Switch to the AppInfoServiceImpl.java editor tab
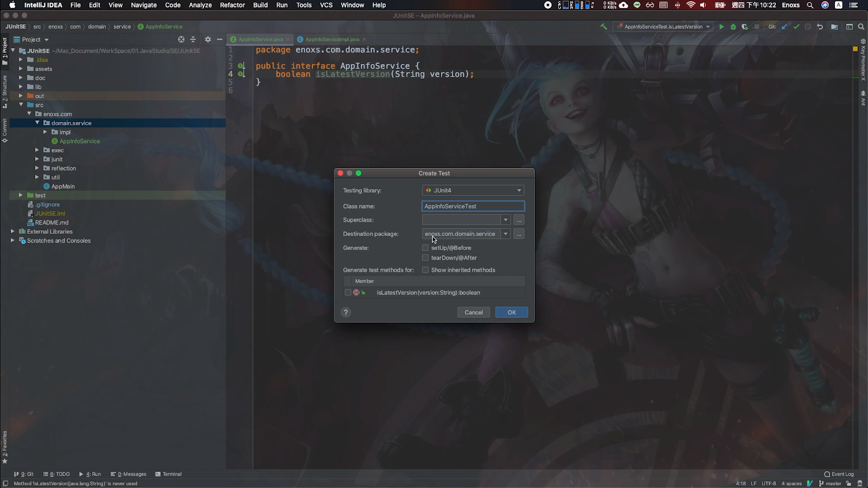The image size is (868, 488). click(x=331, y=39)
